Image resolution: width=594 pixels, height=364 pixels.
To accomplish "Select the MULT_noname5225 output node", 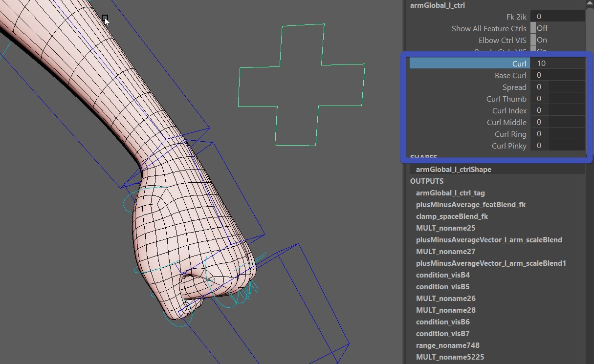I will click(x=450, y=357).
